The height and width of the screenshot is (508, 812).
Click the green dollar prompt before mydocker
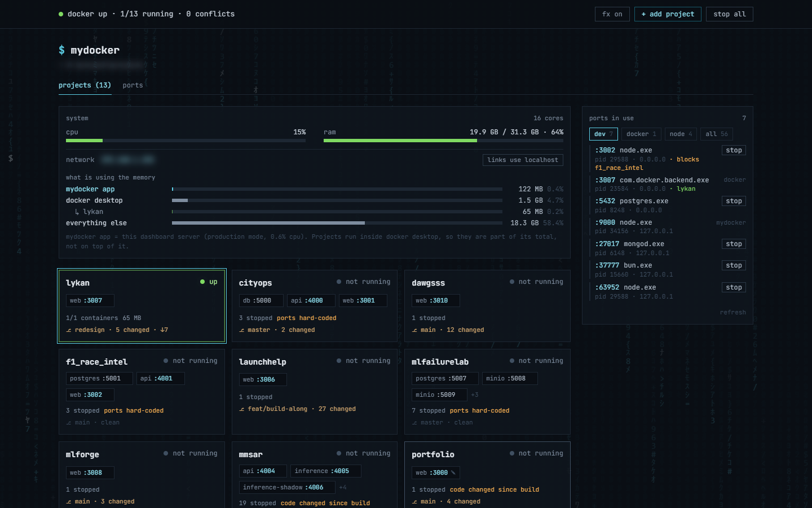click(x=61, y=50)
